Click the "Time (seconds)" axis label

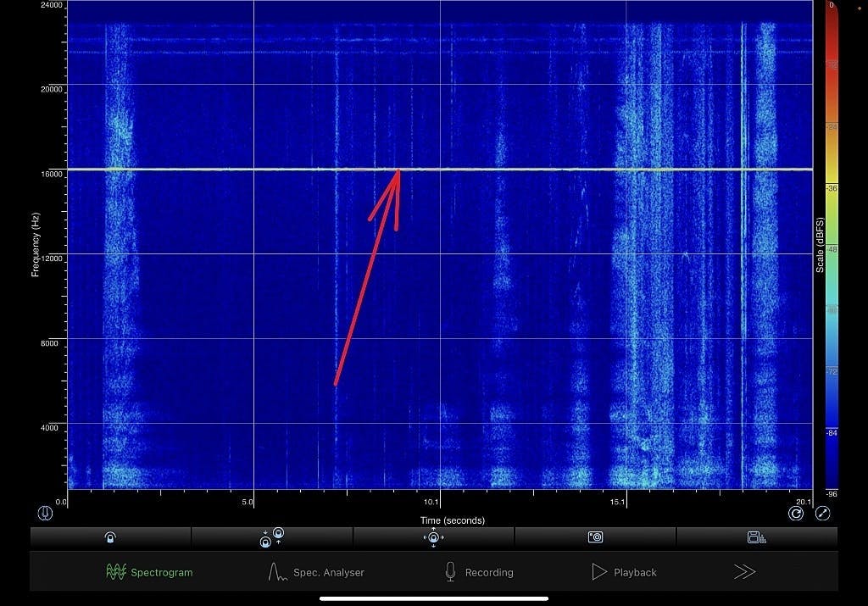pyautogui.click(x=453, y=520)
